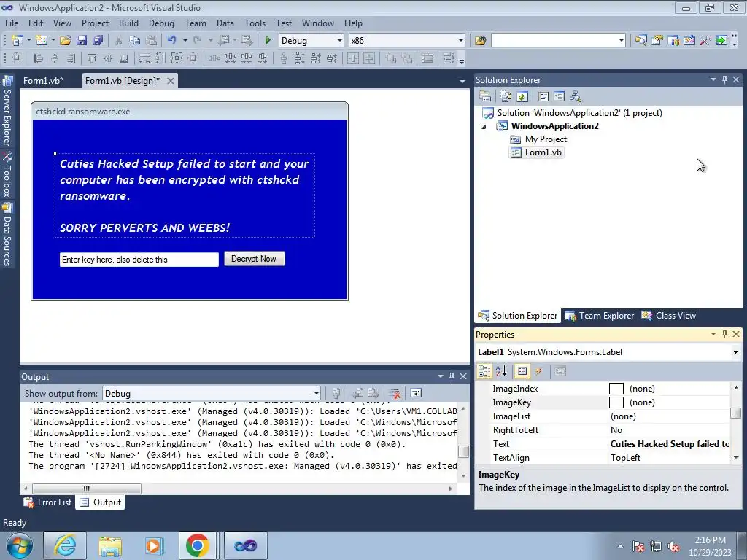The height and width of the screenshot is (560, 747).
Task: Open the empty Find combo box dropdown
Action: pos(622,41)
